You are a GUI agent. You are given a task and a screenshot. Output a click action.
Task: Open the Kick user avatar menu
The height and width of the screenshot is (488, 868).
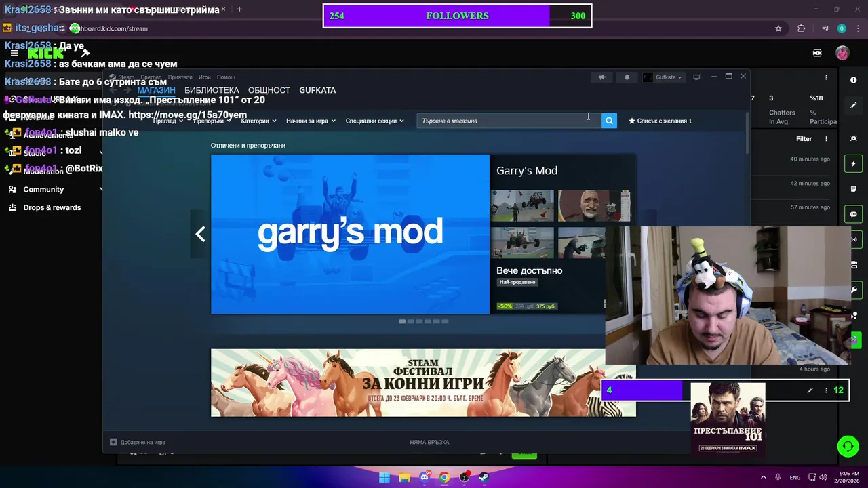click(x=842, y=53)
